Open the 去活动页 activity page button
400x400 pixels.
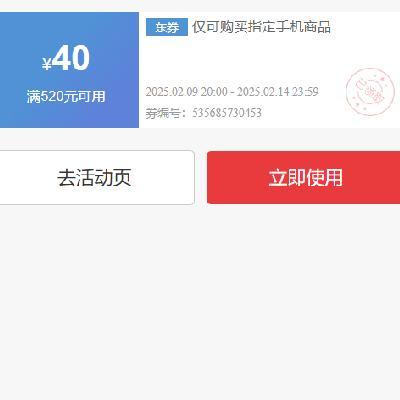[x=97, y=177]
